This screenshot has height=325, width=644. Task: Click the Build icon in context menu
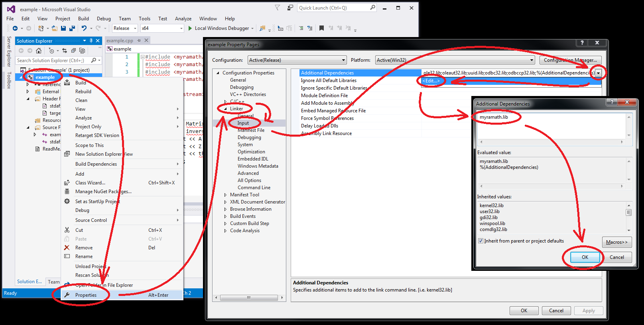click(x=67, y=82)
